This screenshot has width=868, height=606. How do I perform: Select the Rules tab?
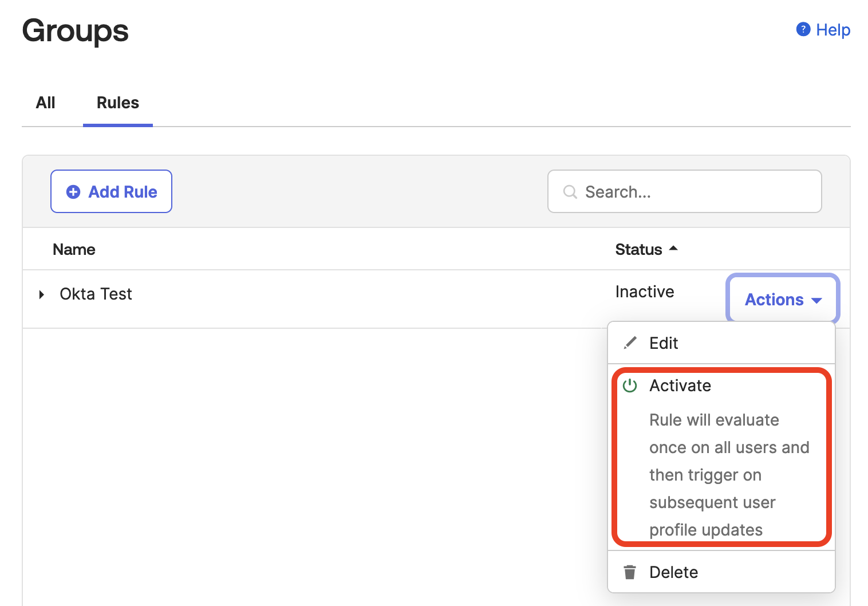click(117, 103)
